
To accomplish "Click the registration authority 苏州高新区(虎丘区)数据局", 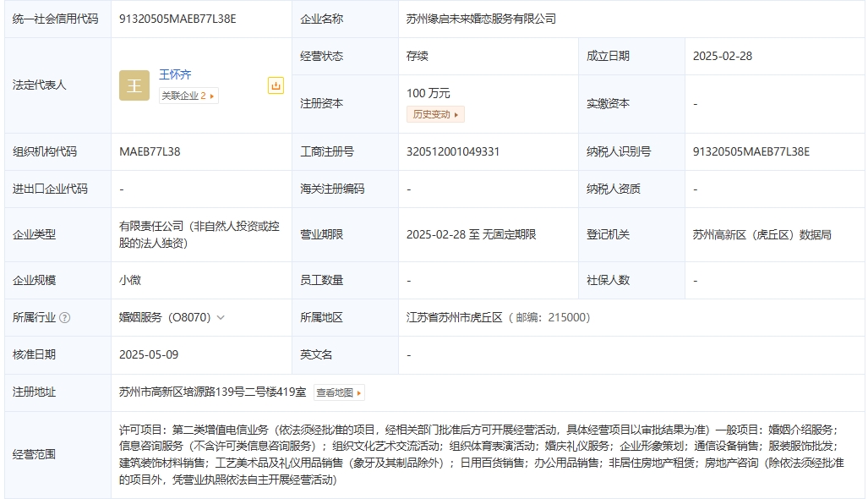I will pyautogui.click(x=762, y=234).
